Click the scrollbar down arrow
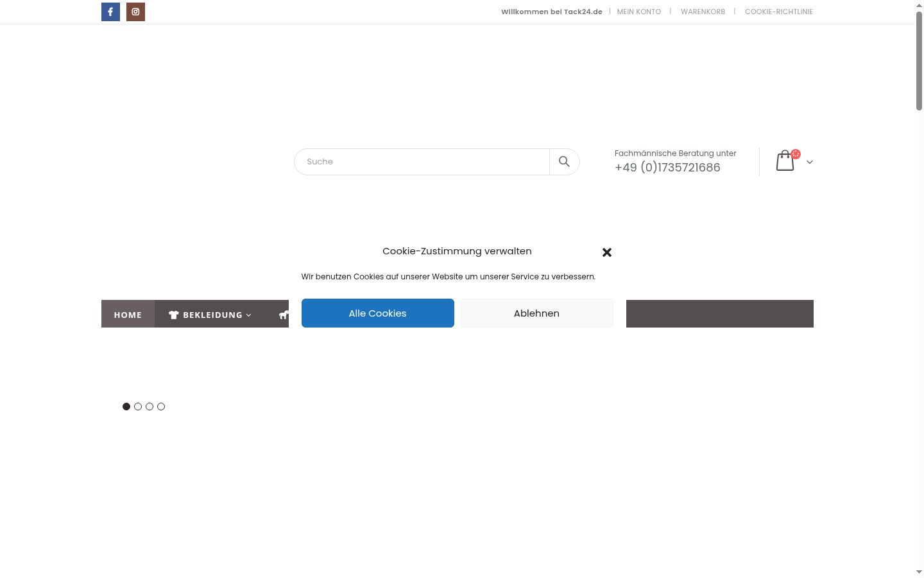This screenshot has width=924, height=578. 919,572
